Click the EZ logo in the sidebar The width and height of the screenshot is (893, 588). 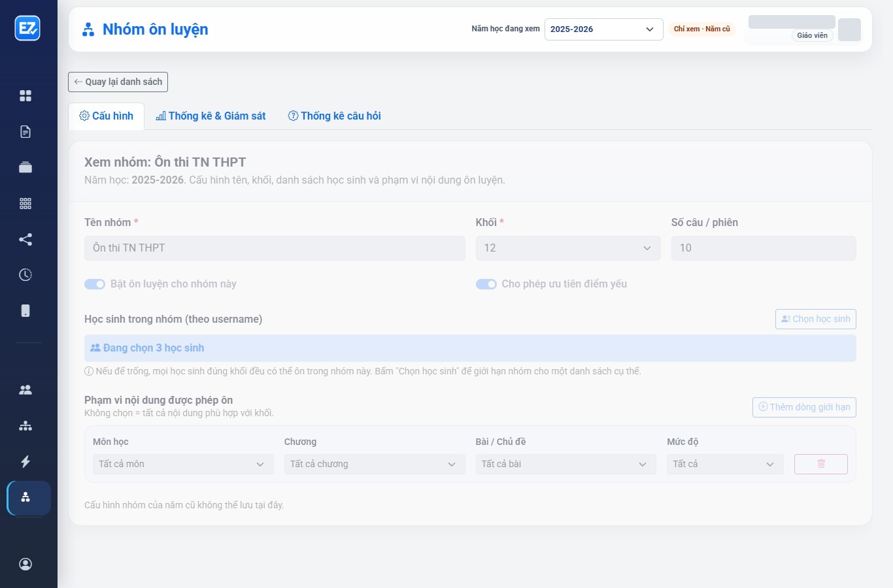(27, 28)
